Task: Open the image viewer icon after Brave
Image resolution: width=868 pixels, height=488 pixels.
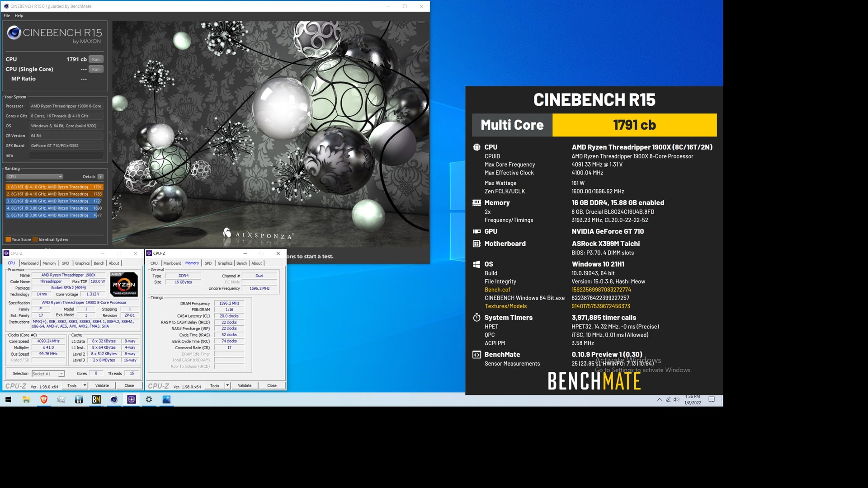Action: click(61, 399)
